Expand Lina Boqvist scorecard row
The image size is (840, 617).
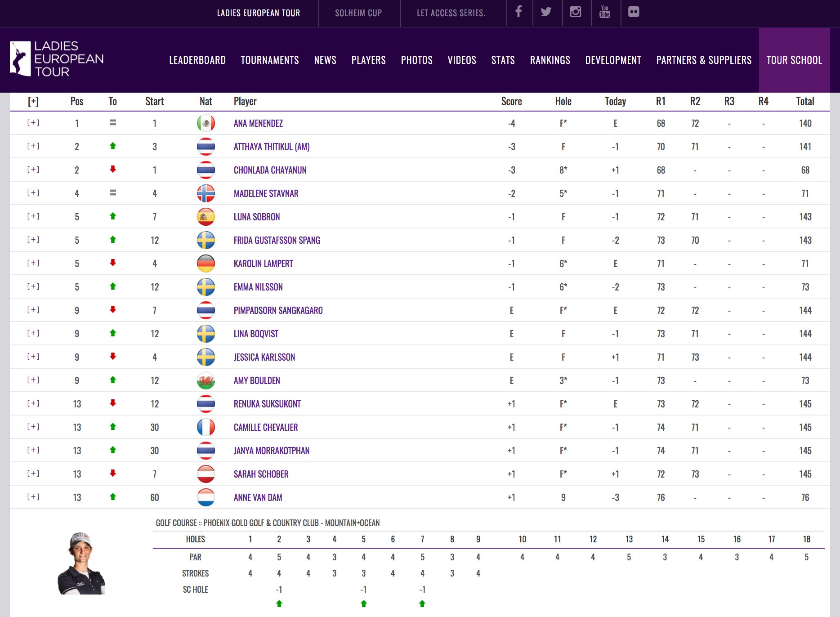coord(33,333)
